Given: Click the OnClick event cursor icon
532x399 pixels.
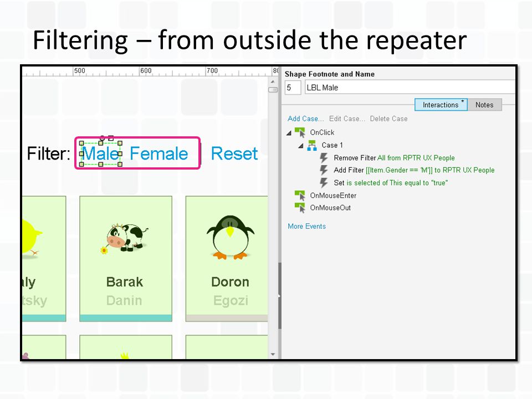Looking at the screenshot, I should pyautogui.click(x=300, y=132).
